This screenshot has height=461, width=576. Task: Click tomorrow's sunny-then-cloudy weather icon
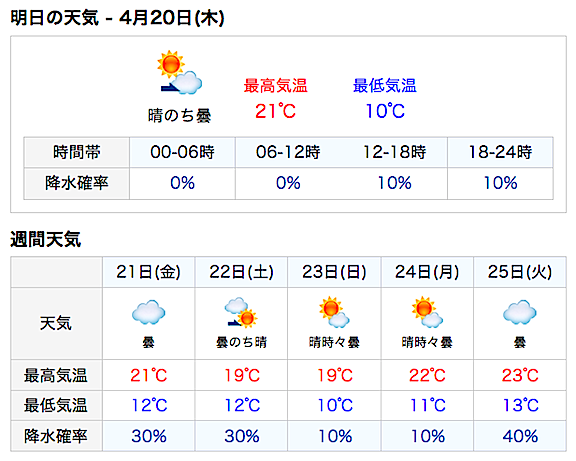pyautogui.click(x=180, y=73)
